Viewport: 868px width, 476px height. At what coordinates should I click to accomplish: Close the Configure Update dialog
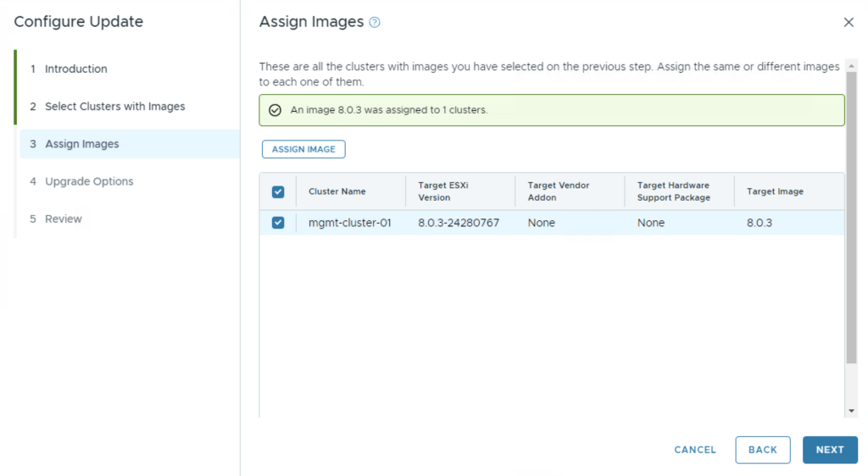[849, 23]
